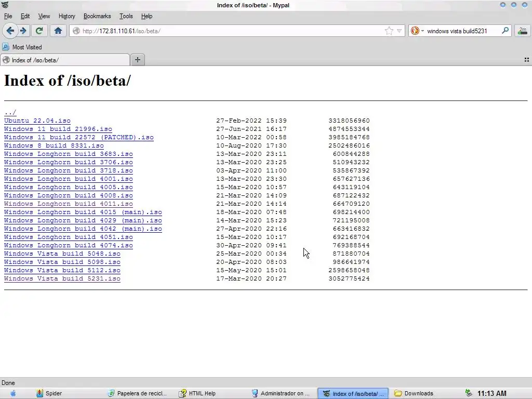Open Windows Vista build 5048.iso link
The height and width of the screenshot is (399, 532).
[x=62, y=254]
